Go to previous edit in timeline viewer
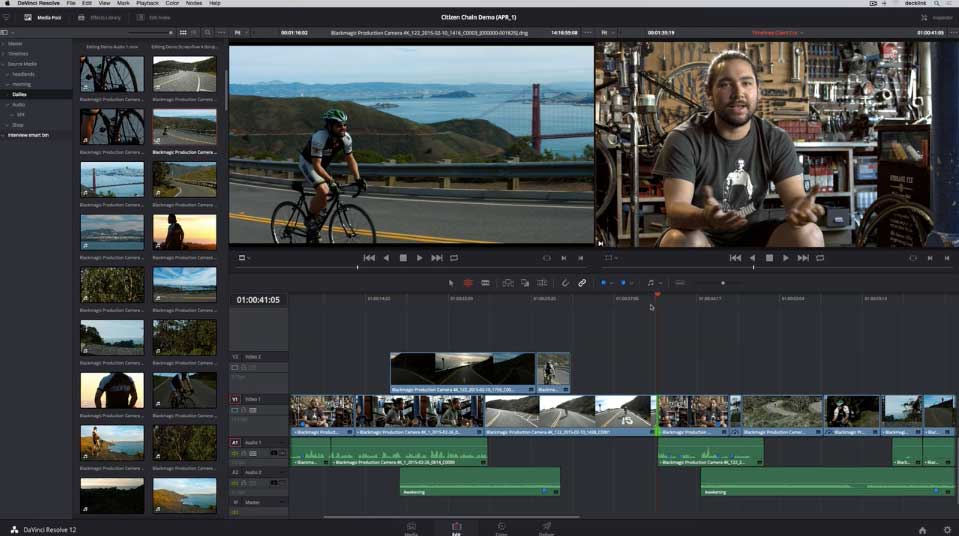The width and height of the screenshot is (959, 536). pyautogui.click(x=735, y=258)
